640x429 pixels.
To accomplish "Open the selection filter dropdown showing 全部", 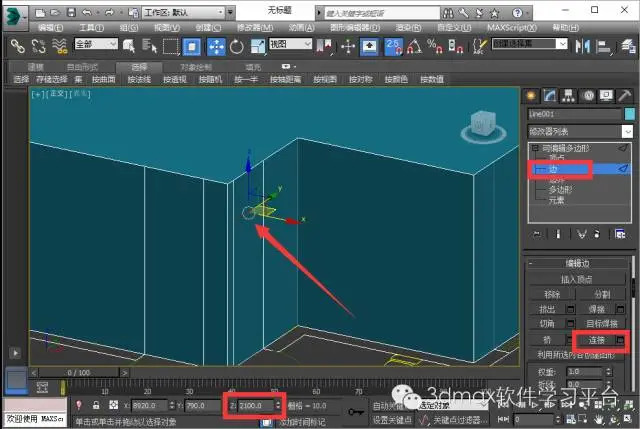I will pos(96,44).
